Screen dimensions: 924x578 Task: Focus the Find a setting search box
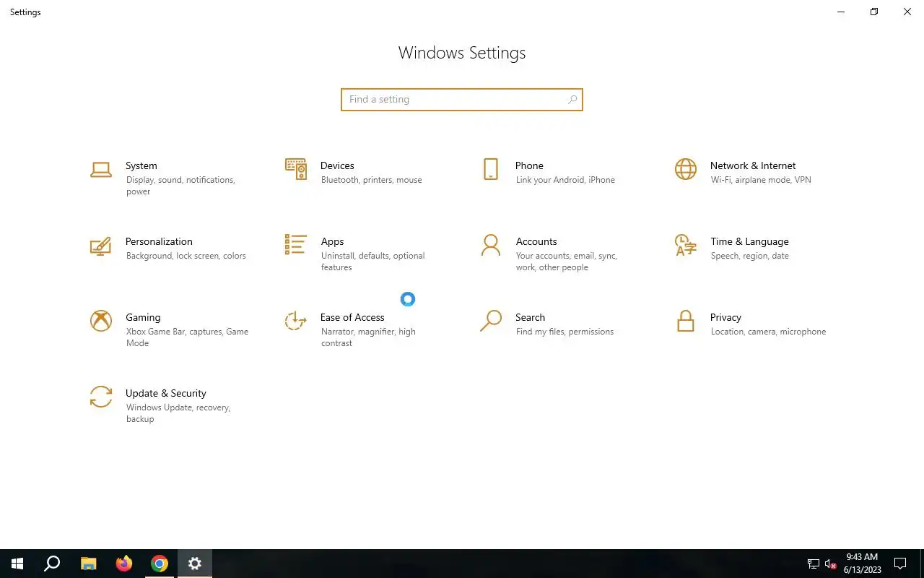point(462,100)
